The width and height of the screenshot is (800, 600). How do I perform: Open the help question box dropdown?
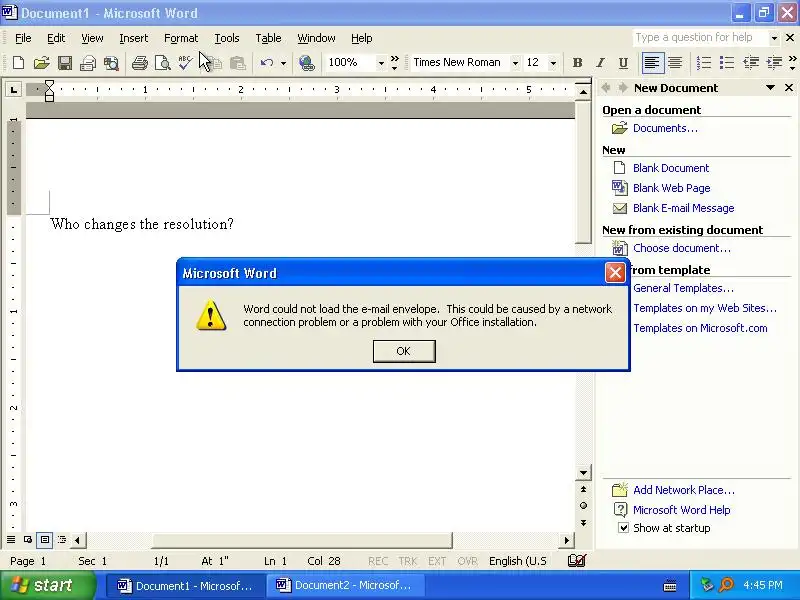click(x=774, y=38)
